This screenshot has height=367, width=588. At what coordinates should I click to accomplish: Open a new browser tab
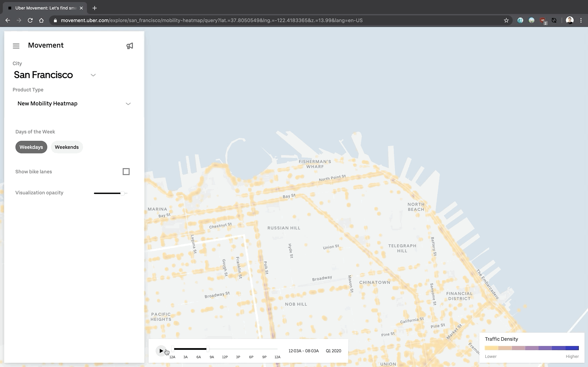tap(95, 8)
